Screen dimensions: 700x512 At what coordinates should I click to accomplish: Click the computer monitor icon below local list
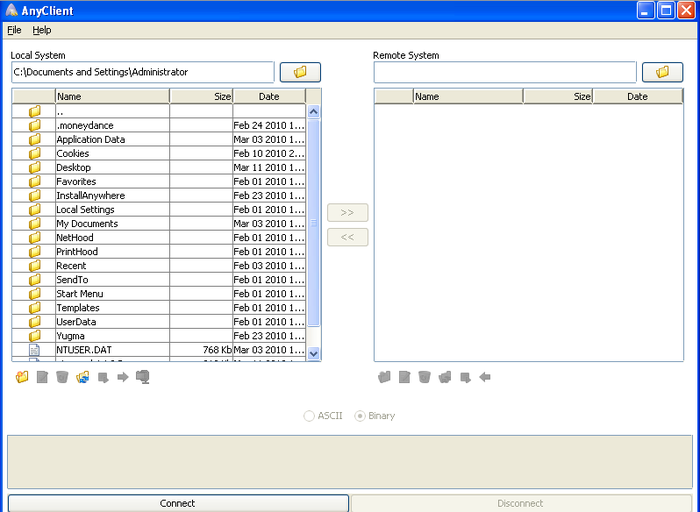click(x=143, y=377)
